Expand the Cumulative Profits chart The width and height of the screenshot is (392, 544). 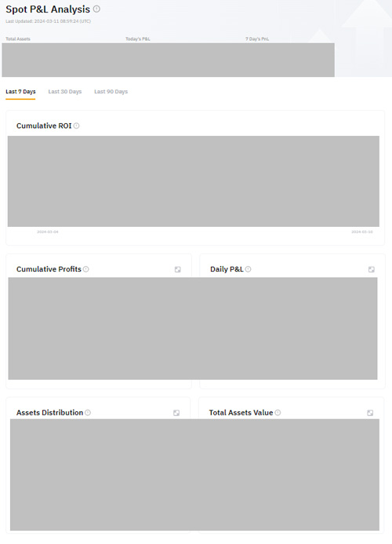coord(178,269)
